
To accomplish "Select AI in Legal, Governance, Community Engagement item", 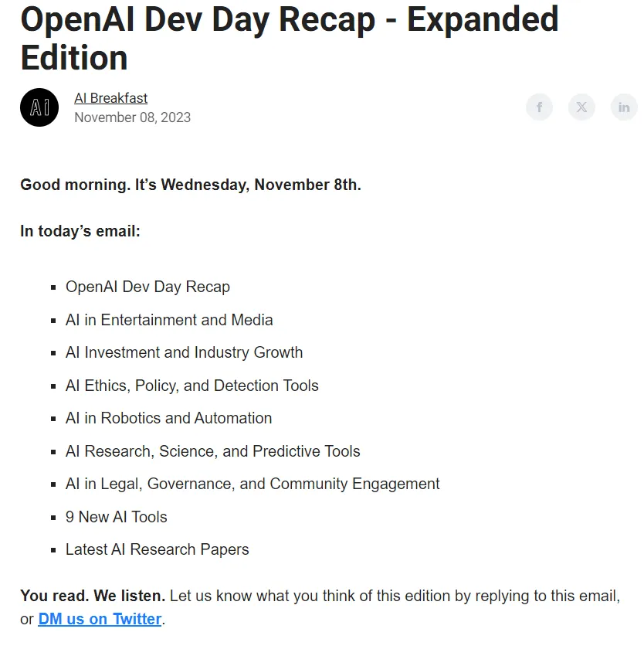I will click(253, 484).
